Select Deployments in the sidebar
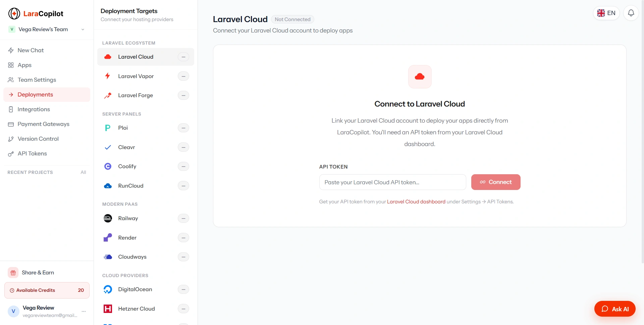 tap(47, 94)
